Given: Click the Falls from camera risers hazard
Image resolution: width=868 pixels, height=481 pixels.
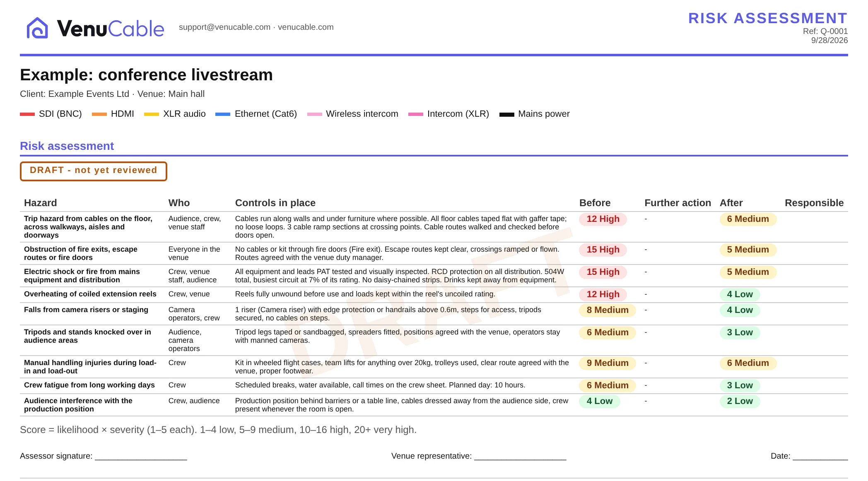Looking at the screenshot, I should [x=86, y=310].
